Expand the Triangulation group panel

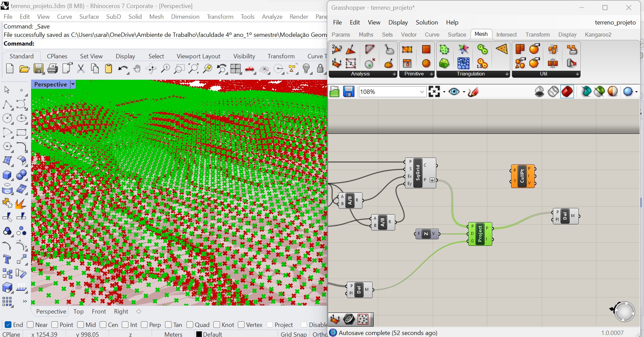coord(507,74)
